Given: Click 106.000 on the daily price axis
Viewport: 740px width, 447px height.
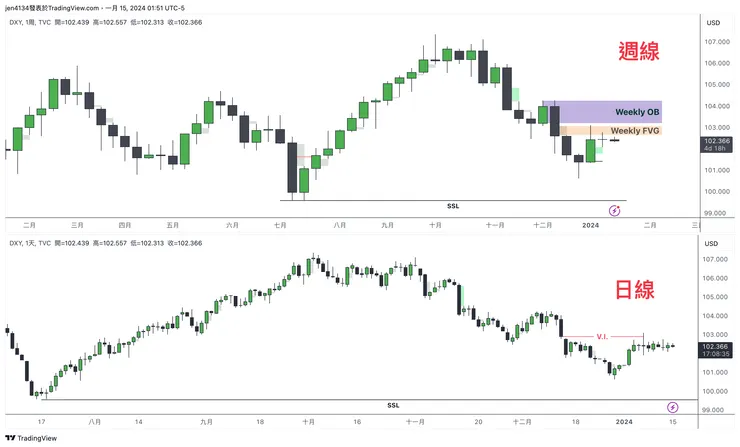Looking at the screenshot, I should [715, 278].
